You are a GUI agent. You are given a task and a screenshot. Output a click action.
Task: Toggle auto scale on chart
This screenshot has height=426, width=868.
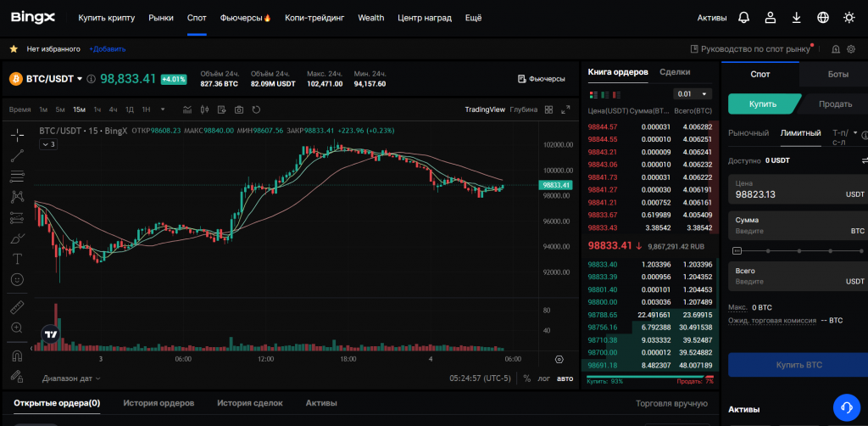coord(565,379)
